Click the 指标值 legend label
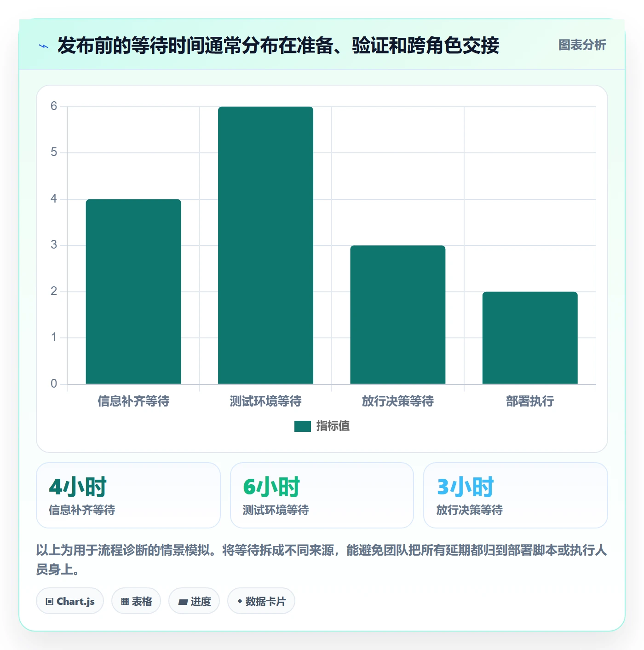 [x=333, y=426]
